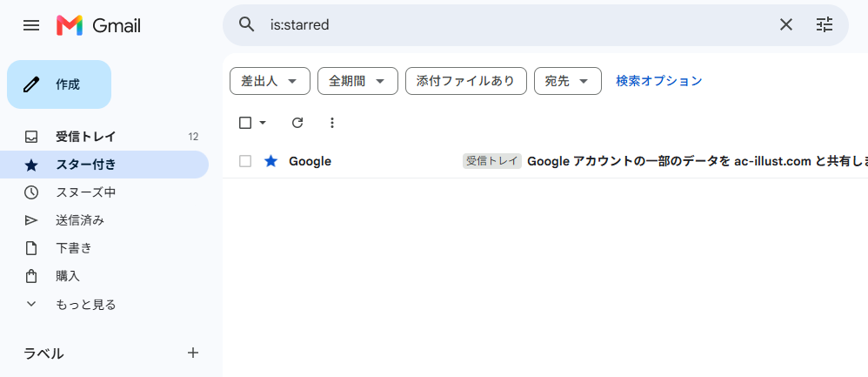
Task: Expand もっと見る in the sidebar
Action: click(104, 305)
